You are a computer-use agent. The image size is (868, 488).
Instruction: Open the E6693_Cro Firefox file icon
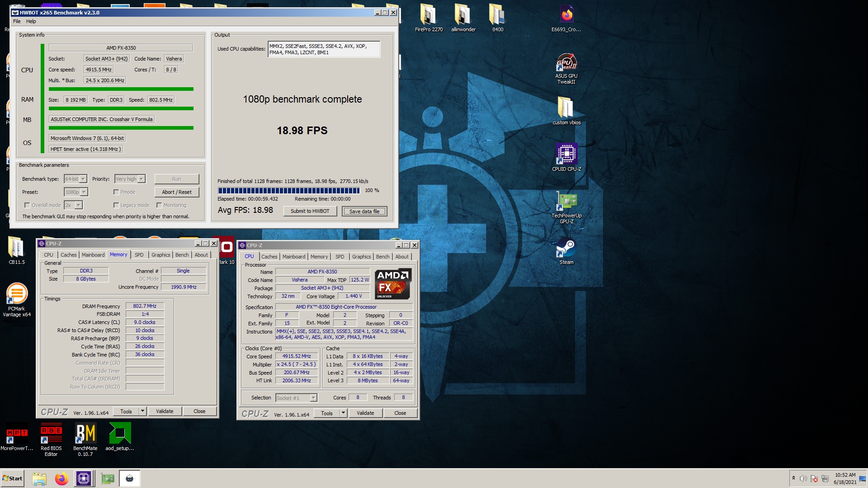click(566, 18)
